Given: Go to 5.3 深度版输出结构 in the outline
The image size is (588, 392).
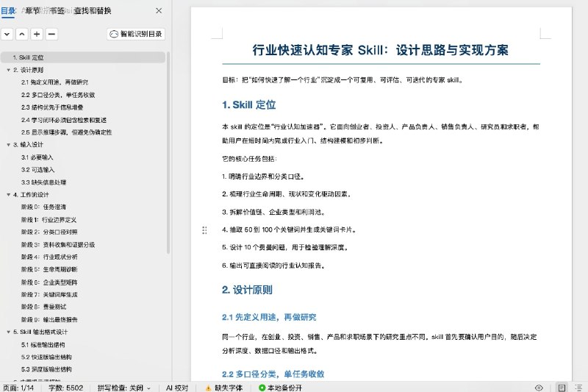Looking at the screenshot, I should click(x=46, y=369).
